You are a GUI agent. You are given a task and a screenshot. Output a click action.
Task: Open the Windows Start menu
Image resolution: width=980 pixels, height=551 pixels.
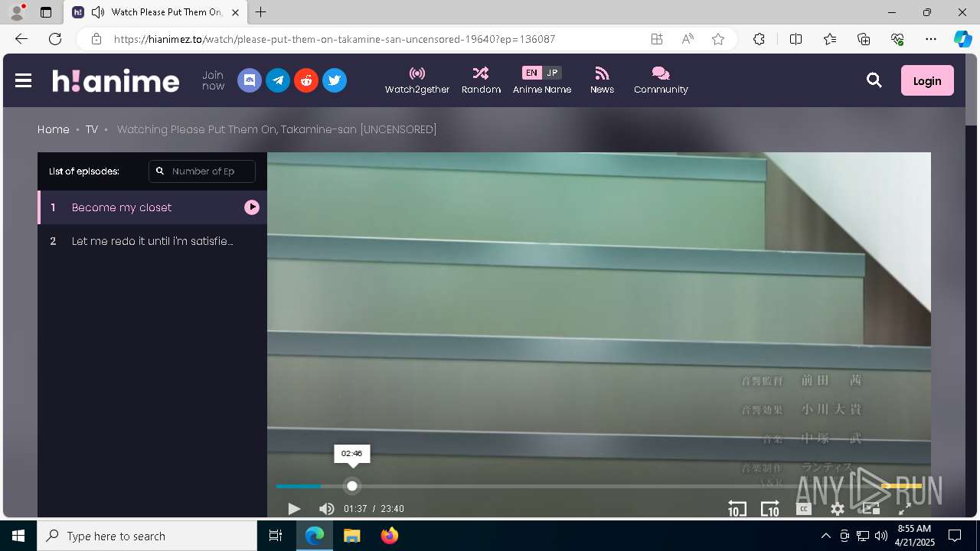coord(18,536)
